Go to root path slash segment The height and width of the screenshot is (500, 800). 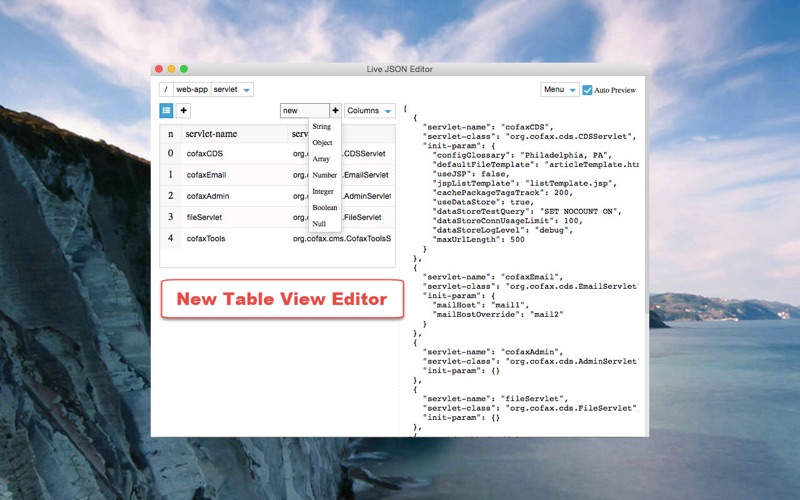point(166,89)
